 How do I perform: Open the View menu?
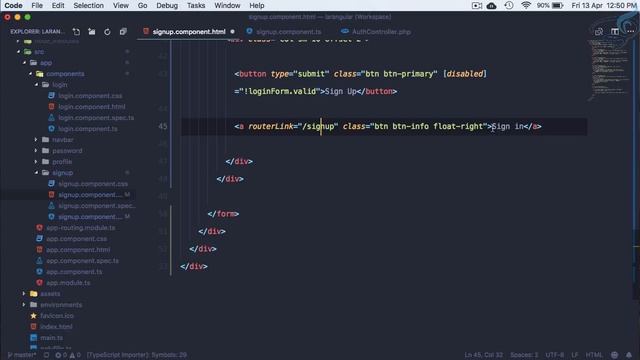(x=120, y=5)
